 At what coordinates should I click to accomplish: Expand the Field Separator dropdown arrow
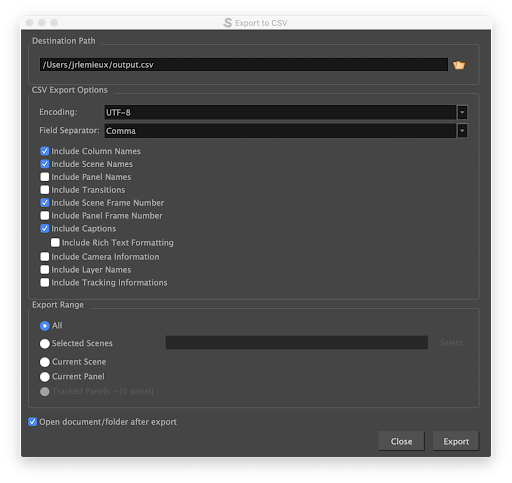(462, 131)
